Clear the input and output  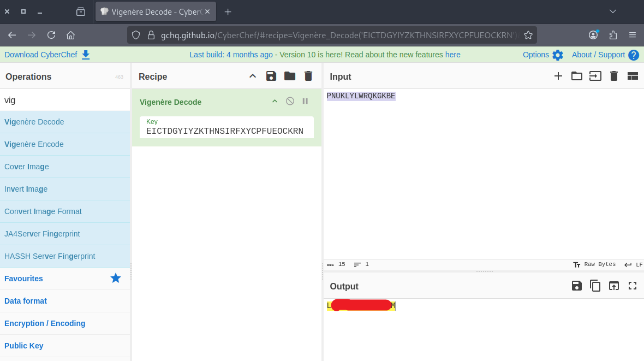click(x=614, y=76)
